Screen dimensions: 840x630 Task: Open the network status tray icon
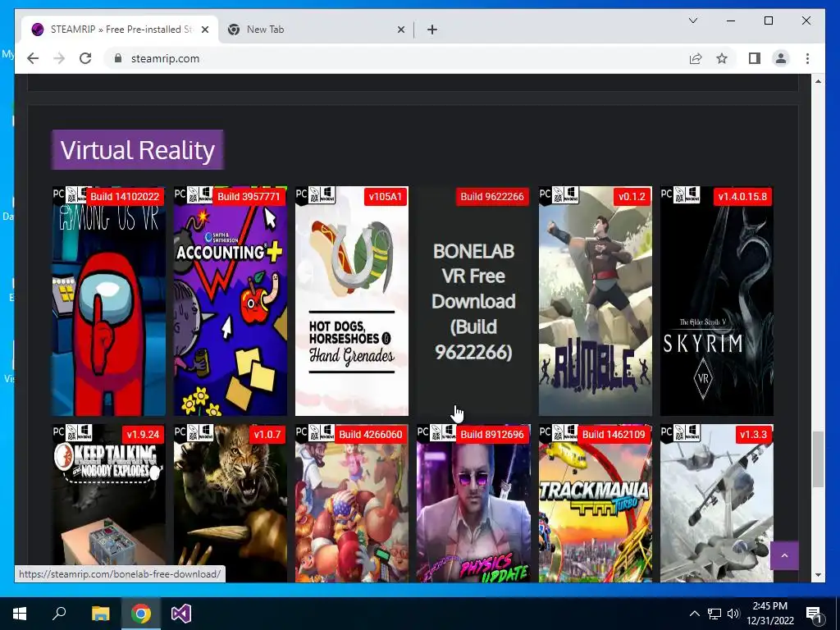click(x=714, y=614)
